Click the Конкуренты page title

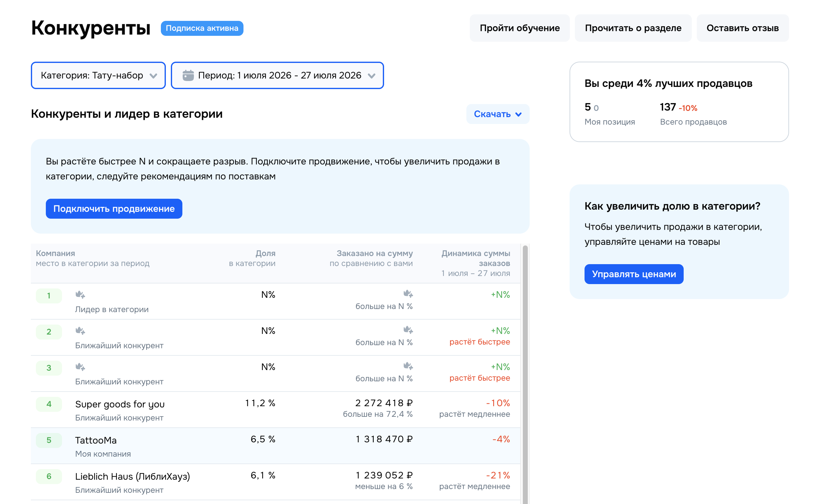tap(91, 28)
